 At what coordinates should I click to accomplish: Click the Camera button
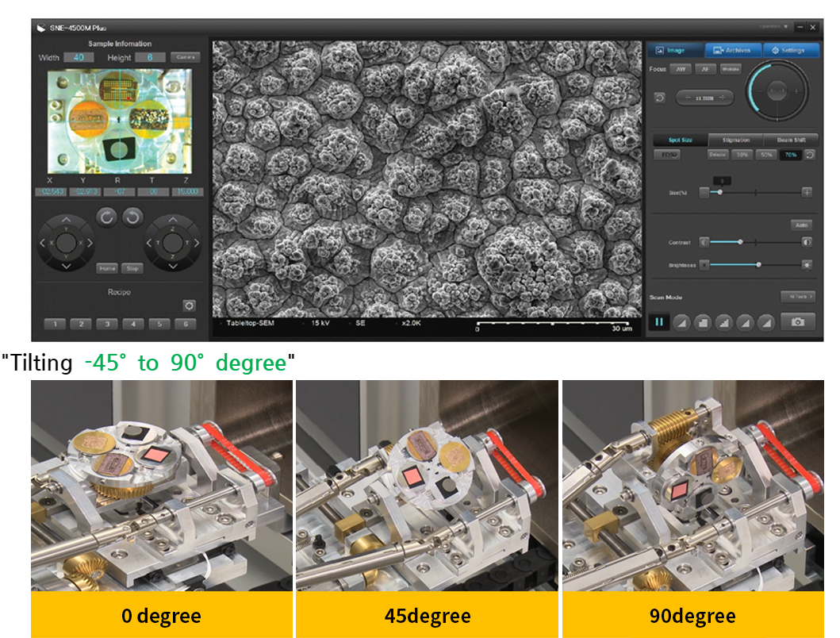186,57
